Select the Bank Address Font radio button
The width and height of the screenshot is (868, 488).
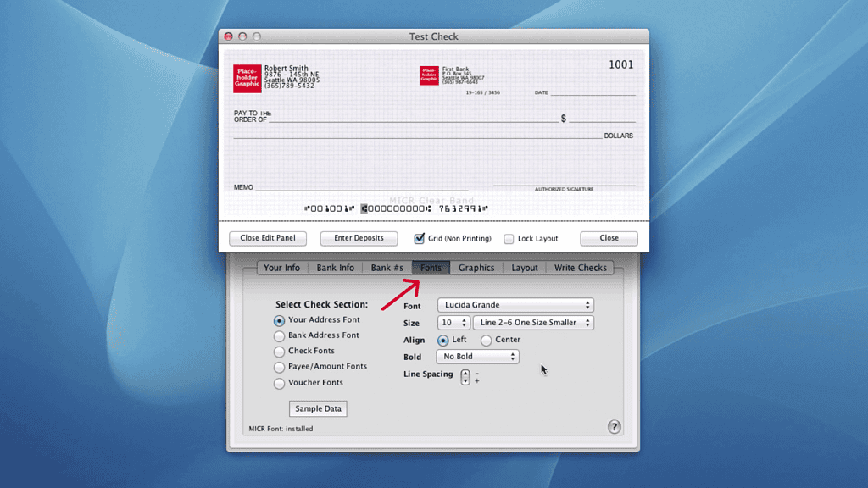tap(280, 336)
